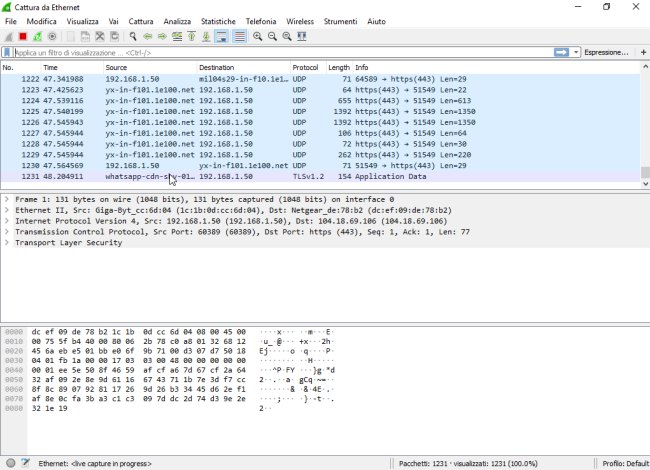
Task: Open the recent display filters dropdown
Action: [576, 52]
